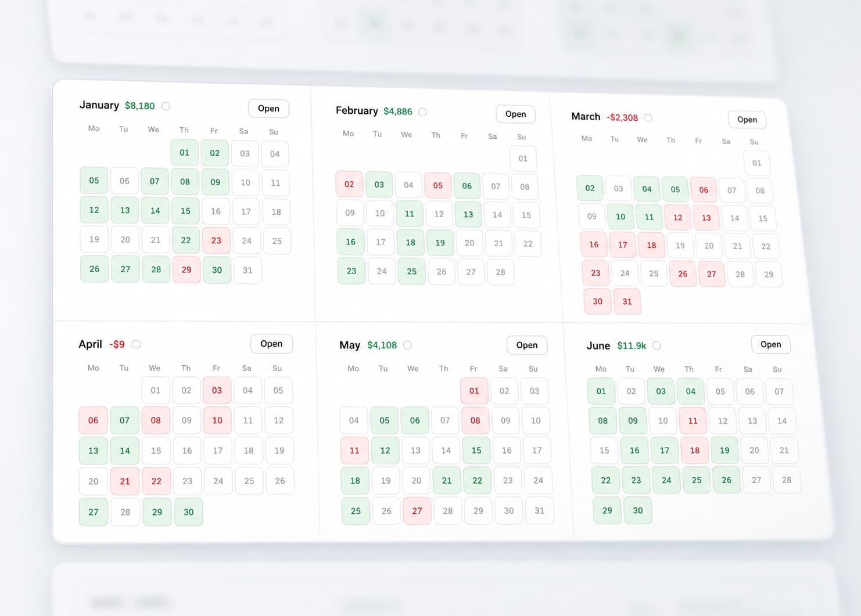Select the radio circle next to April -$9
Image resolution: width=861 pixels, height=616 pixels.
[x=136, y=344]
